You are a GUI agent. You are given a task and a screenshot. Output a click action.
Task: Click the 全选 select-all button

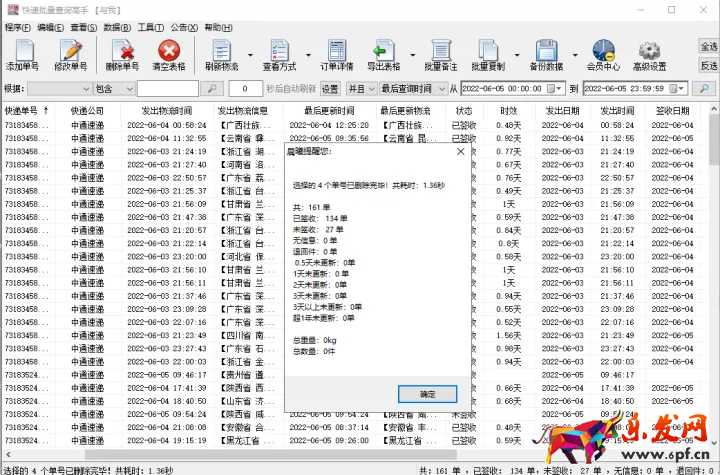708,47
